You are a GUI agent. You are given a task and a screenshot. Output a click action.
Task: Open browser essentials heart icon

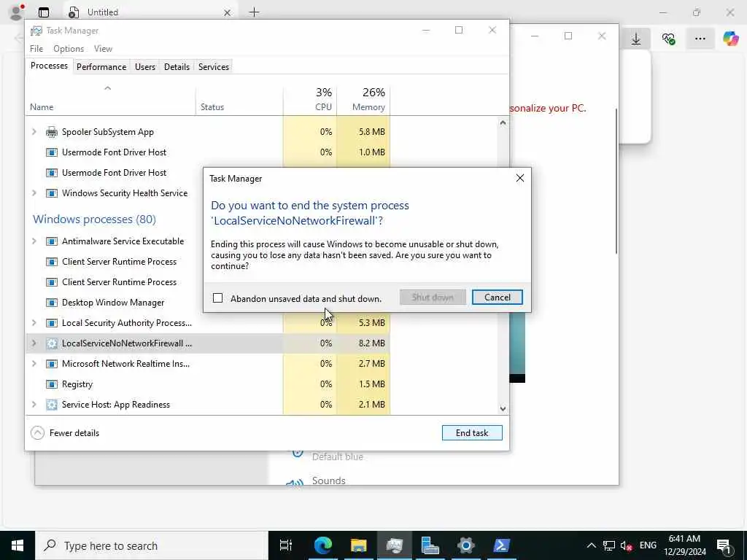point(668,39)
